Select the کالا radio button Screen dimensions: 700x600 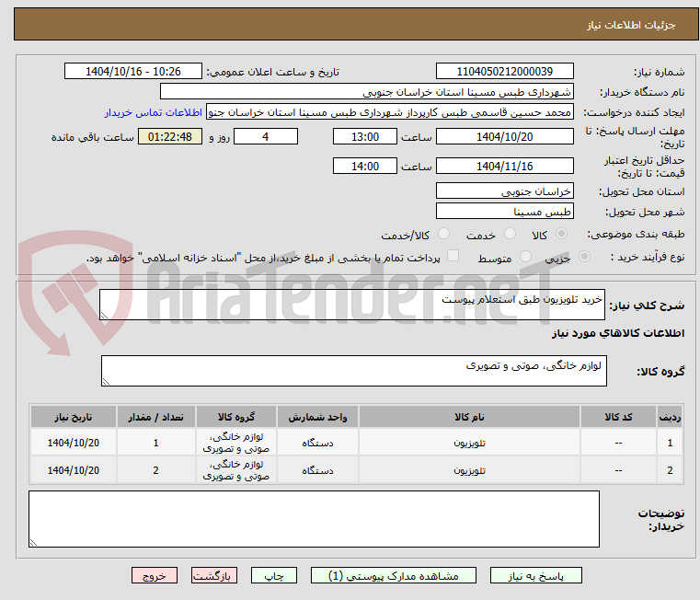tap(562, 233)
